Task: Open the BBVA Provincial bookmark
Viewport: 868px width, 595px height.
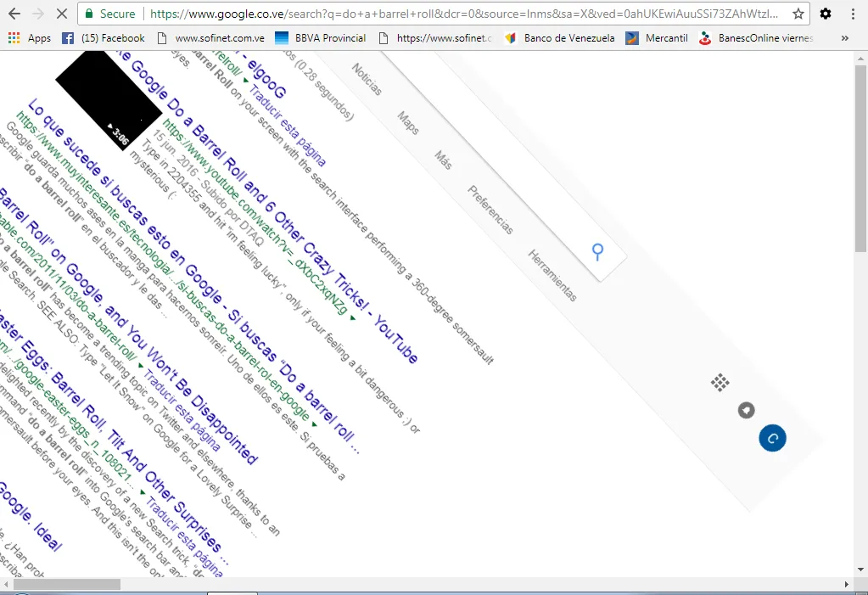Action: pyautogui.click(x=321, y=37)
